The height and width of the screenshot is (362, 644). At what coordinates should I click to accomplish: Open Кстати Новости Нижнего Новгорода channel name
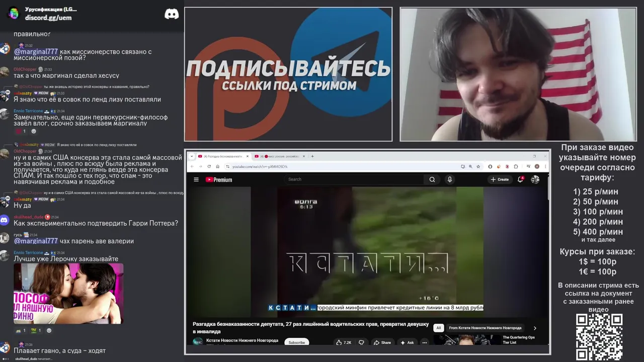point(242,340)
